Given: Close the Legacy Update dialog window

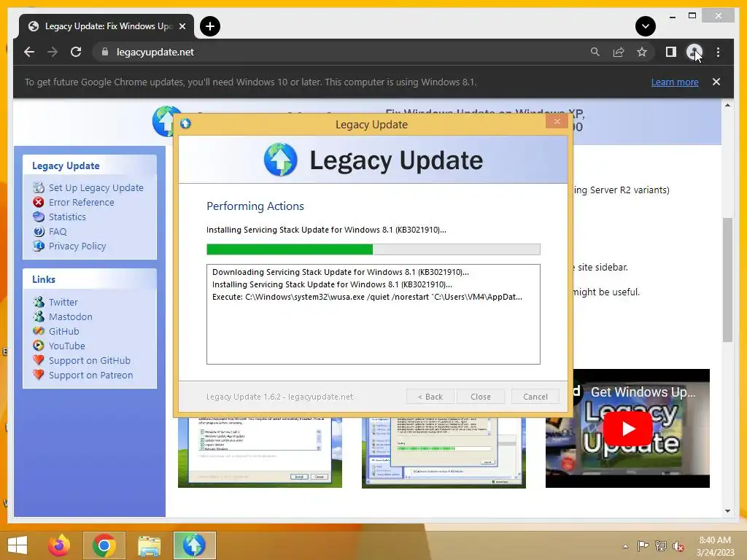Looking at the screenshot, I should pos(557,122).
